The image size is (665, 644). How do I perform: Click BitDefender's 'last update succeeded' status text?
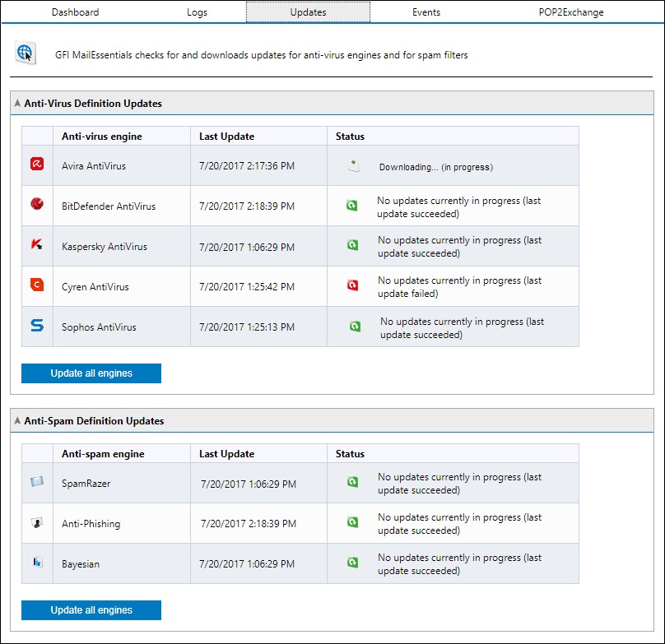(459, 207)
